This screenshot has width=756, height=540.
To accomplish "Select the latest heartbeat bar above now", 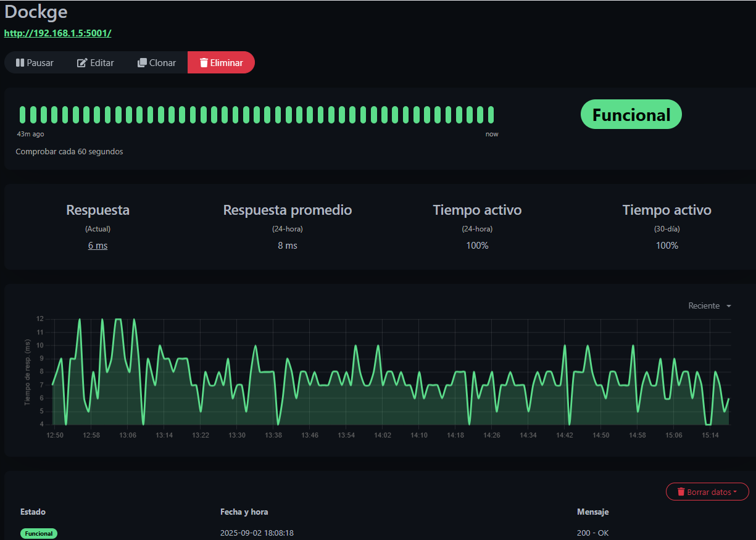I will coord(491,115).
